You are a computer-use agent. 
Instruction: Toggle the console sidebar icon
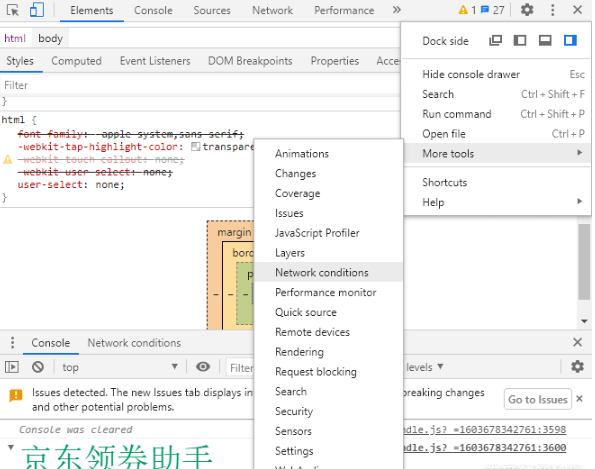pyautogui.click(x=12, y=367)
